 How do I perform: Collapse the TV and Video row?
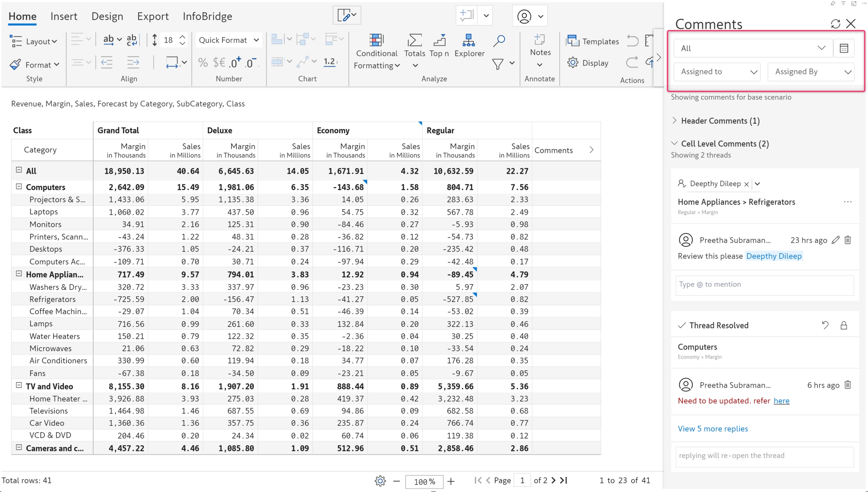click(x=19, y=385)
